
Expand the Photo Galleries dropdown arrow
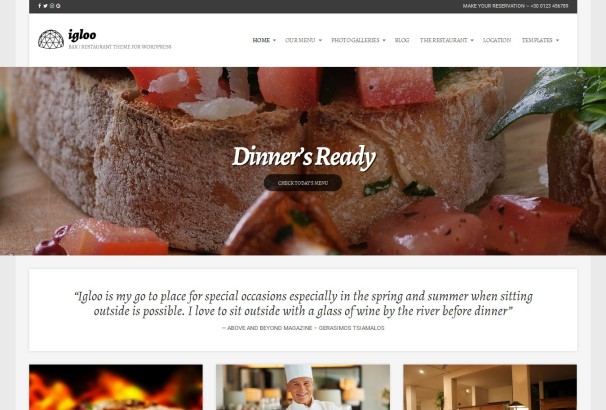384,40
